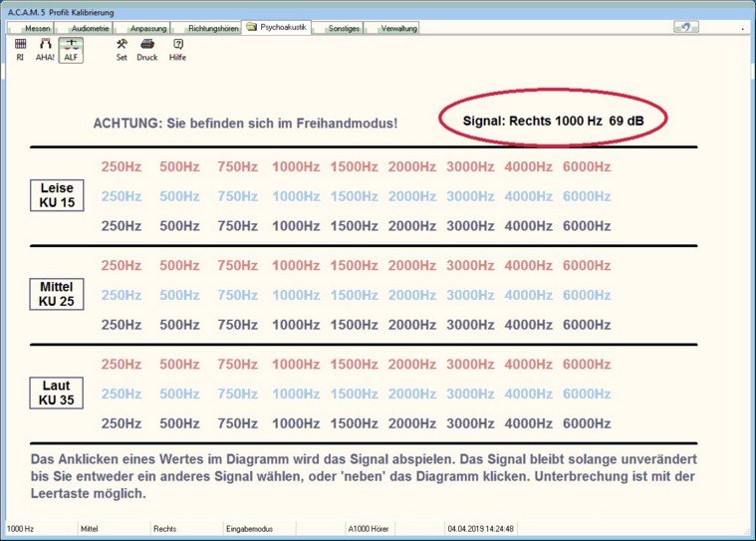Toggle the ALF tool icon
Screen dimensions: 756x541
(x=71, y=50)
